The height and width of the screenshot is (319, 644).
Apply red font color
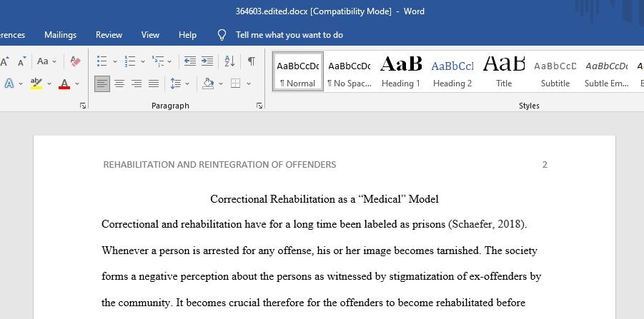64,83
